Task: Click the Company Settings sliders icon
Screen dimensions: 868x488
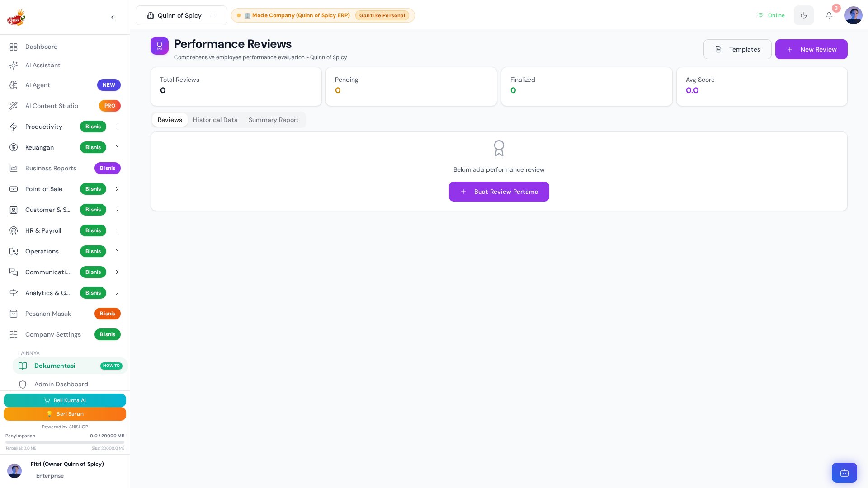Action: pos(14,334)
